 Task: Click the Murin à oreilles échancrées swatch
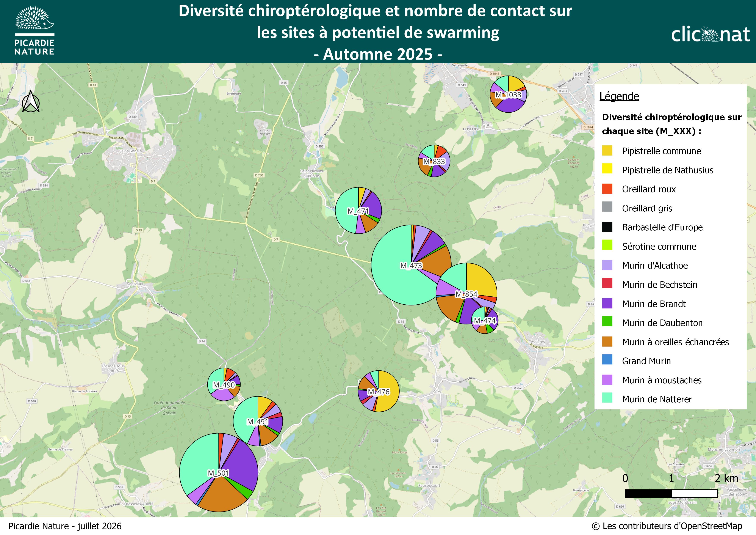(607, 342)
